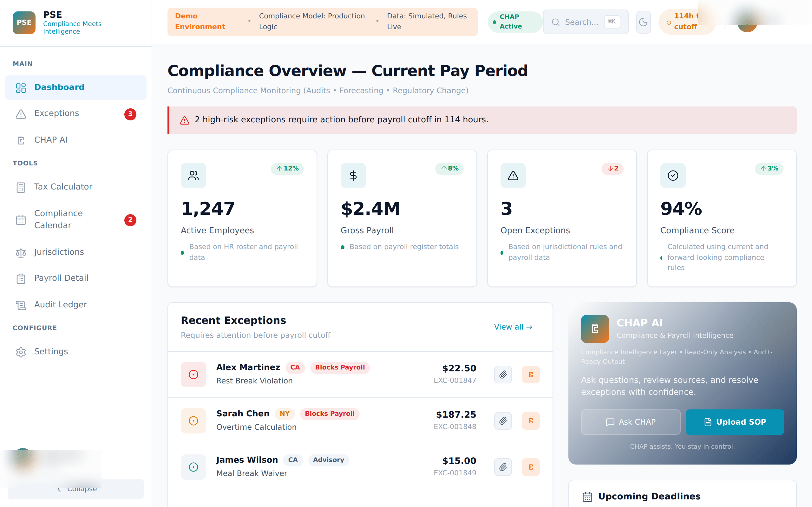
Task: Expand the 114h to cutoff countdown
Action: (x=686, y=22)
